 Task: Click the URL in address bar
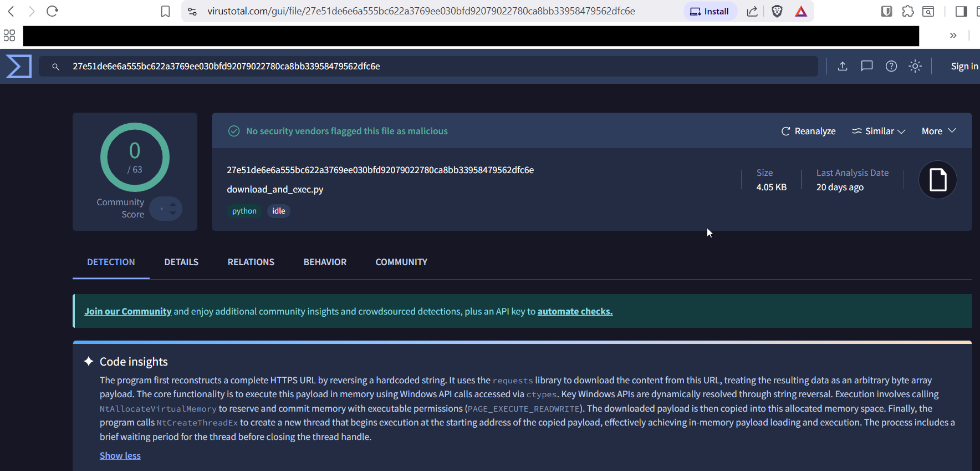pos(421,11)
